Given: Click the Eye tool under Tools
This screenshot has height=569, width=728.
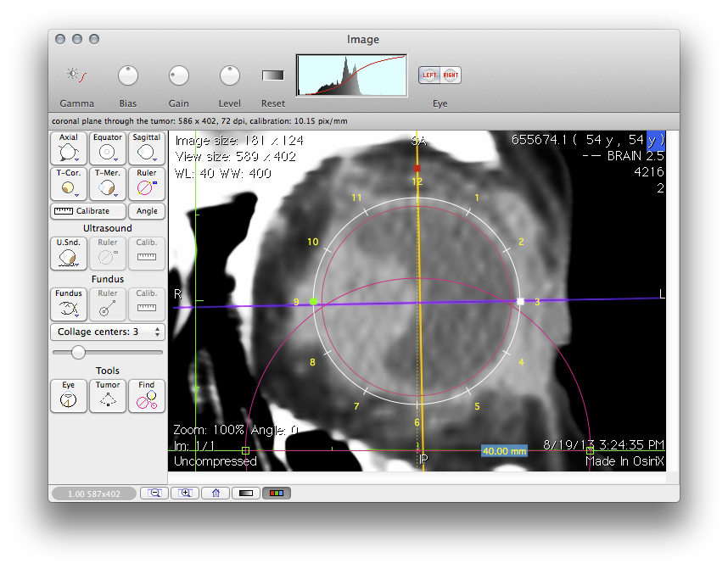Looking at the screenshot, I should [69, 396].
